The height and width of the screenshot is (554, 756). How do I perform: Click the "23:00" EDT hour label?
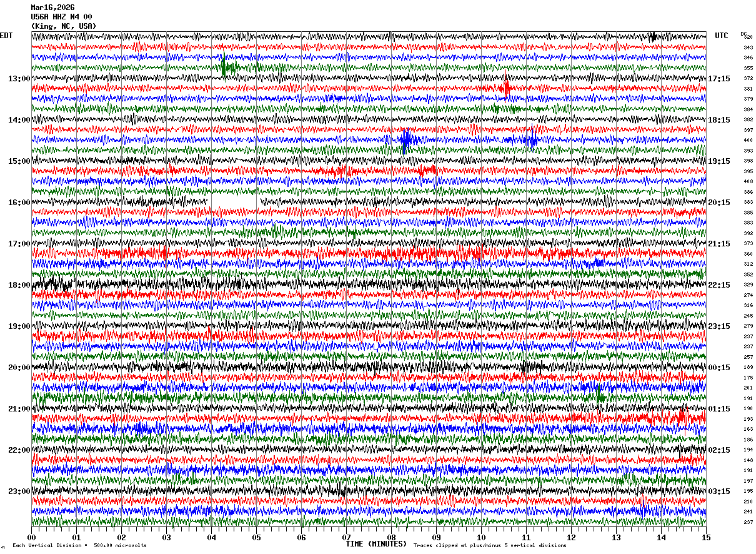(19, 491)
